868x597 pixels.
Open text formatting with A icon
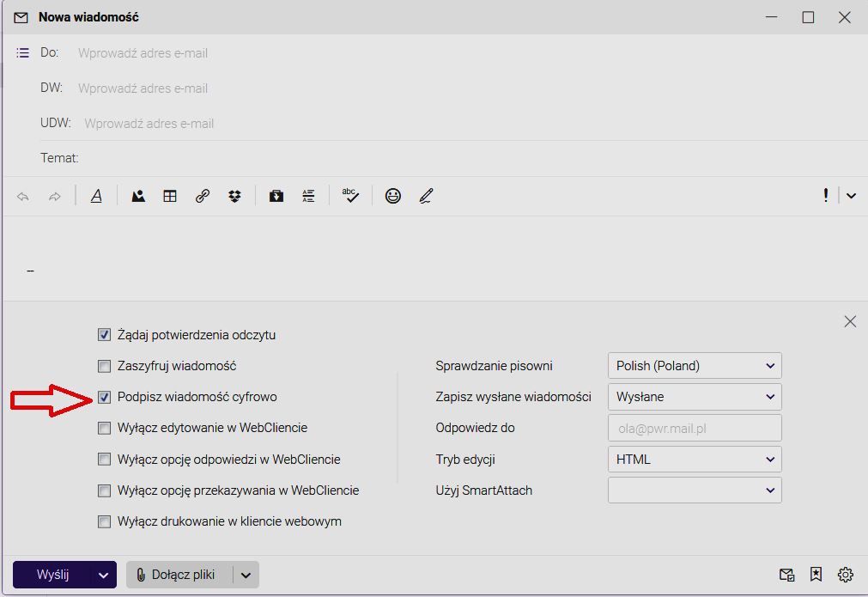tap(96, 196)
